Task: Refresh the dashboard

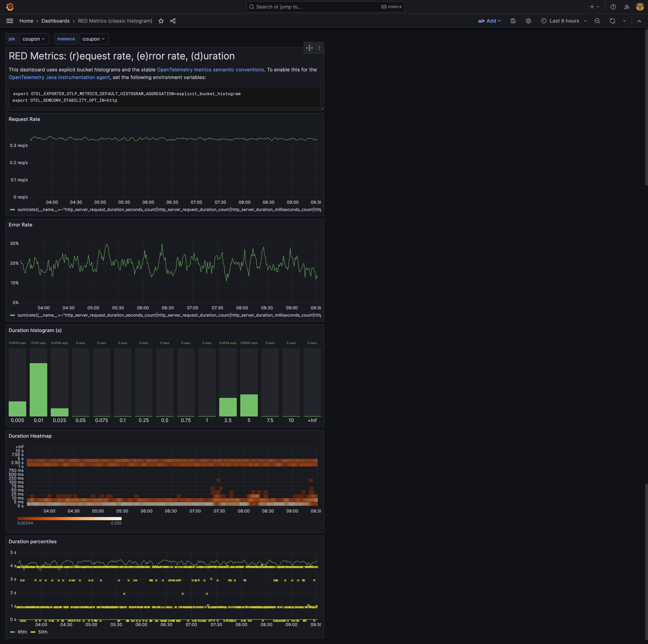Action: click(x=612, y=21)
